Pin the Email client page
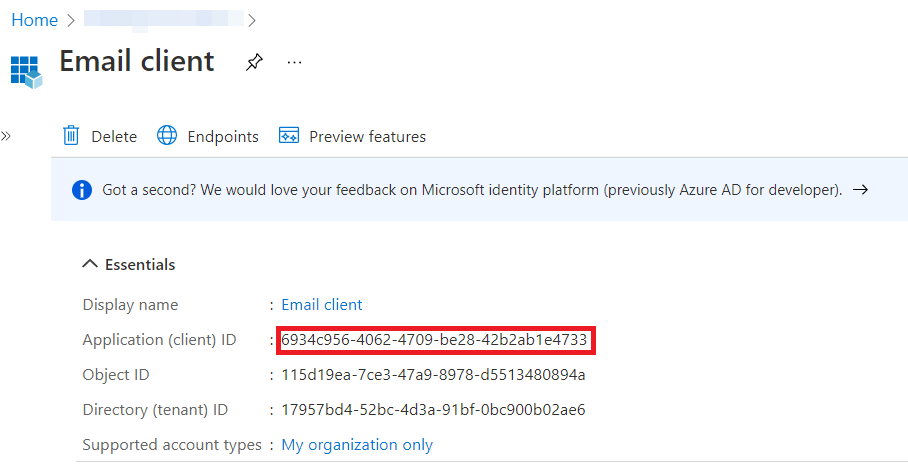The width and height of the screenshot is (908, 464). tap(254, 62)
